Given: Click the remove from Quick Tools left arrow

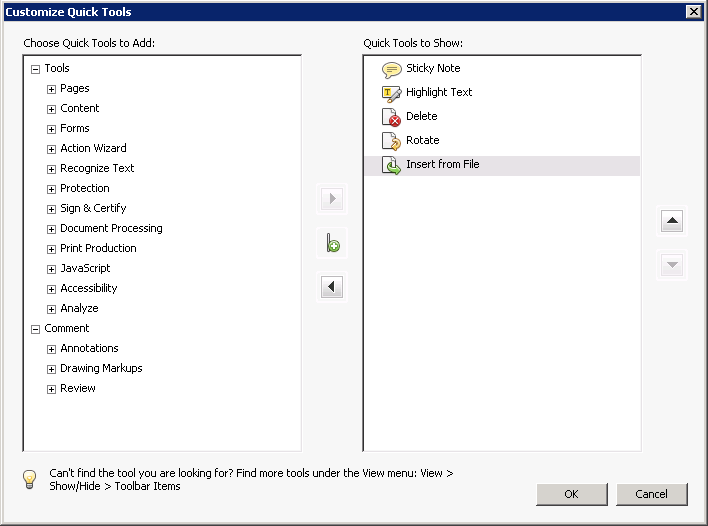Looking at the screenshot, I should click(x=333, y=288).
